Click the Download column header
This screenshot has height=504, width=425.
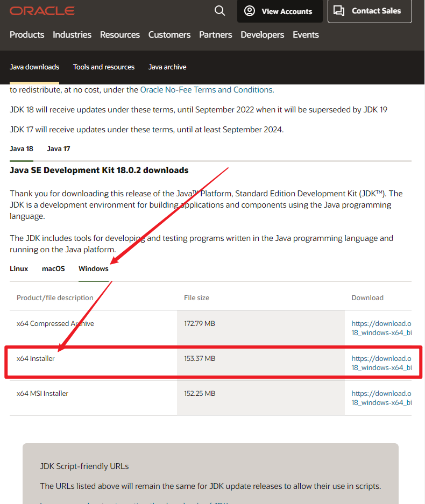[367, 297]
